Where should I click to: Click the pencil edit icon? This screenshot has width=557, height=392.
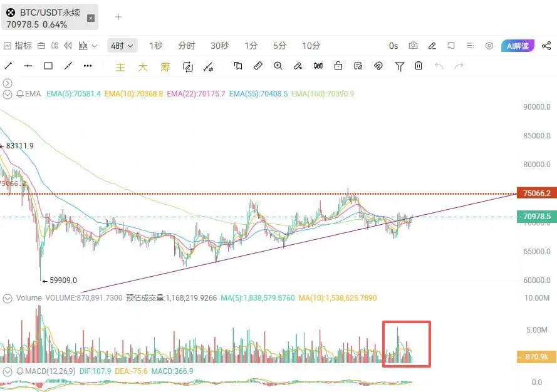pos(432,46)
